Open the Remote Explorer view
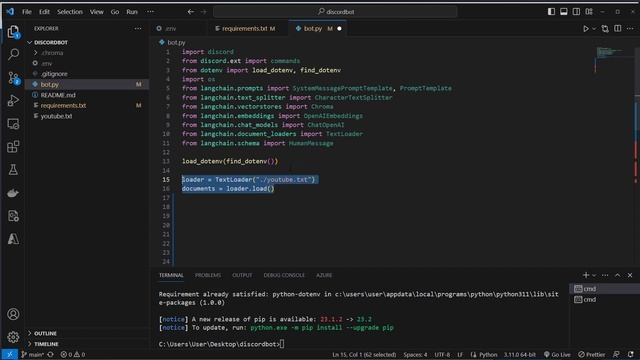Image resolution: width=640 pixels, height=360 pixels. [x=13, y=124]
